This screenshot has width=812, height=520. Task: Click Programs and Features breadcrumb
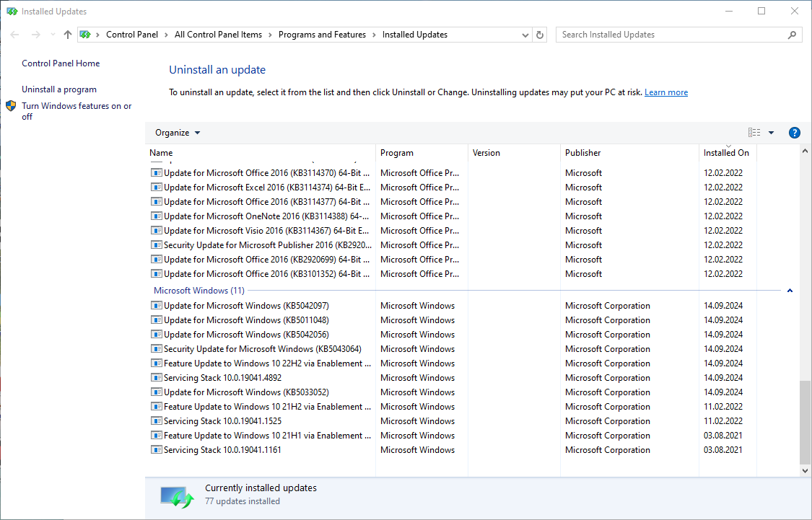click(x=322, y=35)
